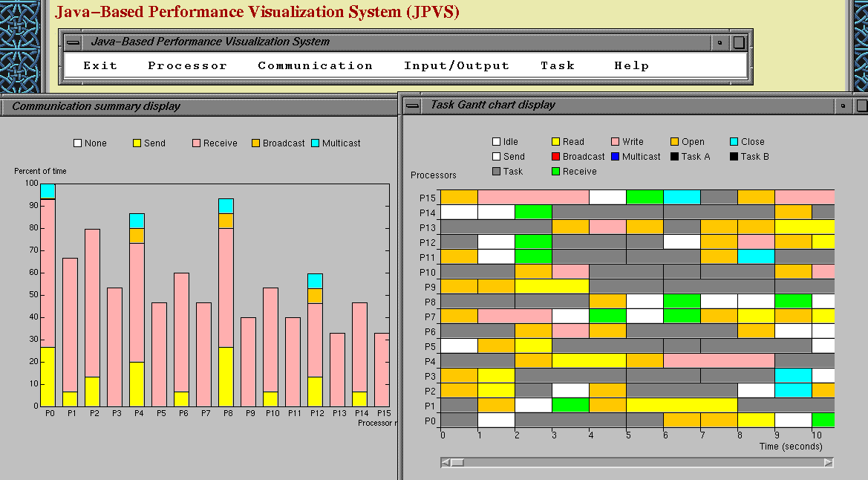This screenshot has height=480, width=868.
Task: Maximize the Java-Based Performance Visualization System window
Action: click(739, 42)
